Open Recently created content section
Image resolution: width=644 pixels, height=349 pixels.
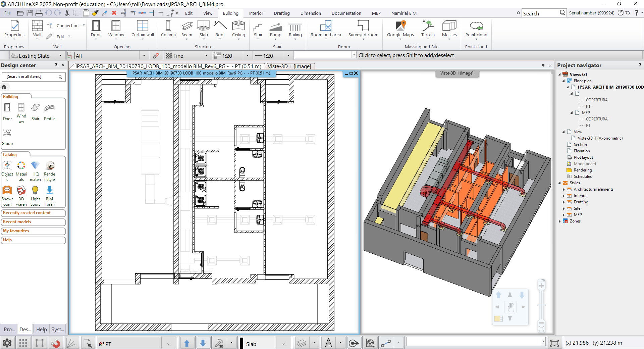pyautogui.click(x=33, y=213)
